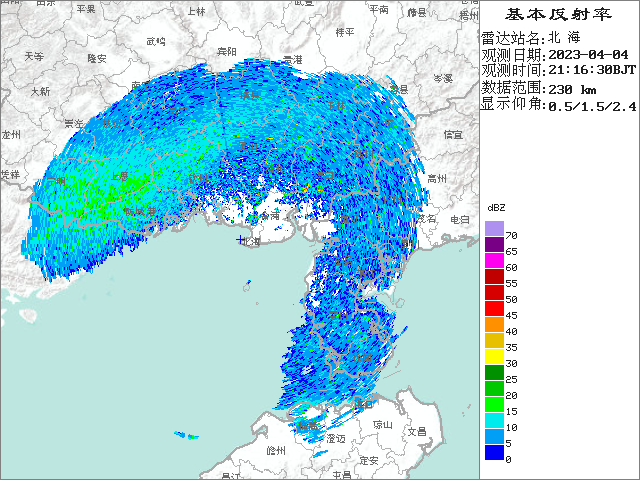Viewport: 640px width, 480px height.
Task: Click the 北海 city label on map
Action: [x=251, y=241]
